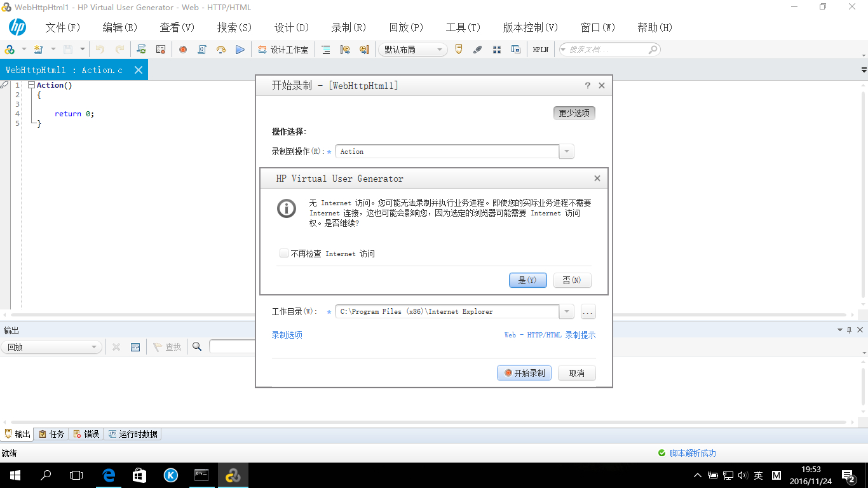868x488 pixels.
Task: Click the run step-by-step icon
Action: point(221,50)
